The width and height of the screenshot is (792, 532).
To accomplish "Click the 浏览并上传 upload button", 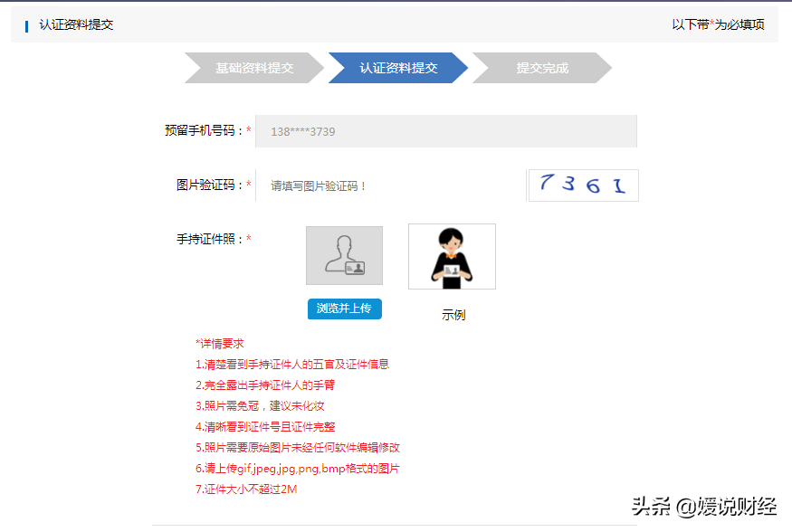I will 345,309.
